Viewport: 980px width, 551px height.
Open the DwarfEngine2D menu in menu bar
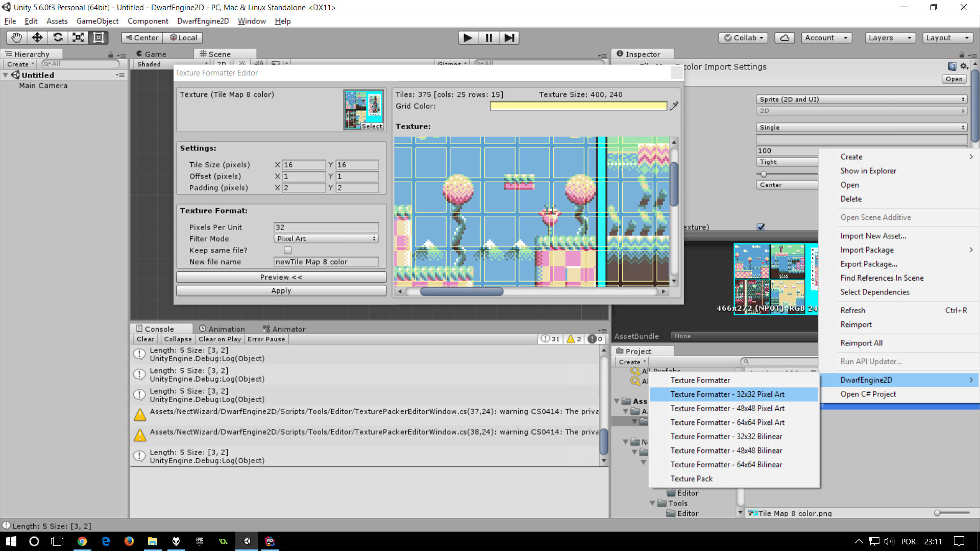(203, 21)
